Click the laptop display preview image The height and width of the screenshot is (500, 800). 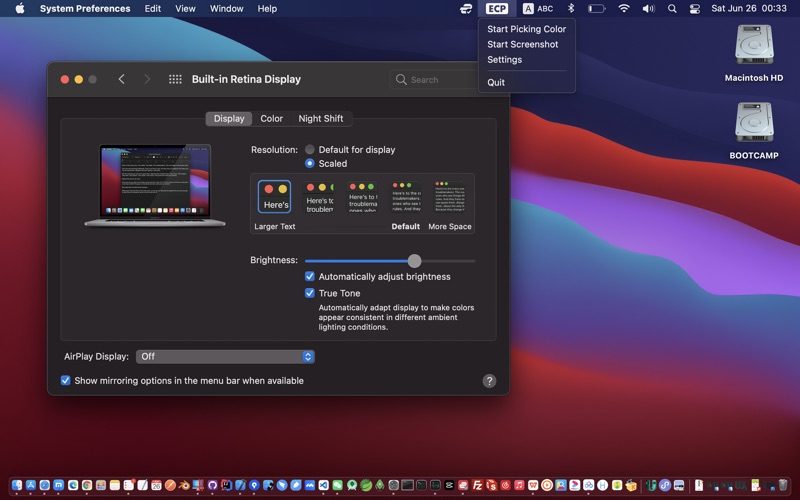[x=155, y=185]
